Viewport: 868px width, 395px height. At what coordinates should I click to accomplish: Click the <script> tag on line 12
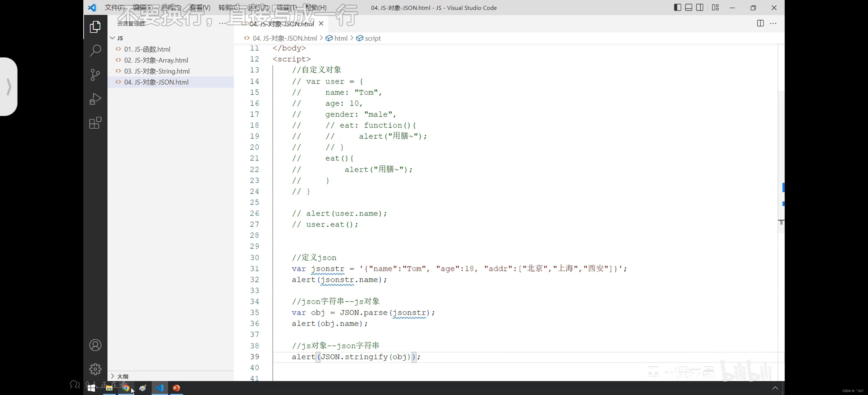point(292,59)
